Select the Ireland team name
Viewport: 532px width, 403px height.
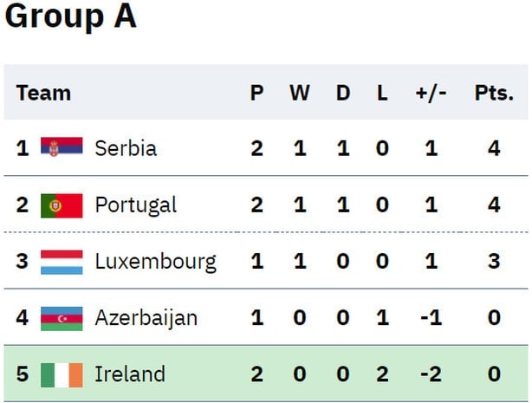tap(130, 374)
